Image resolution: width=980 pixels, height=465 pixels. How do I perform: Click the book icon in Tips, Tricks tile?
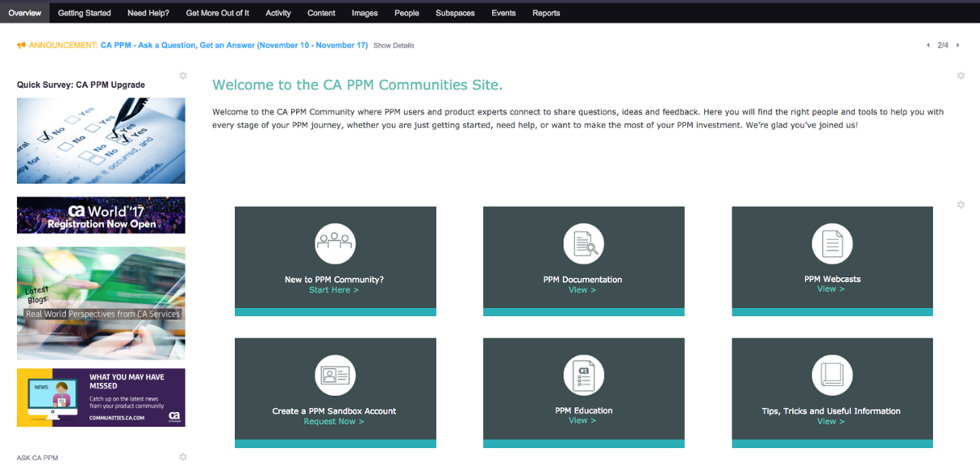pos(832,375)
